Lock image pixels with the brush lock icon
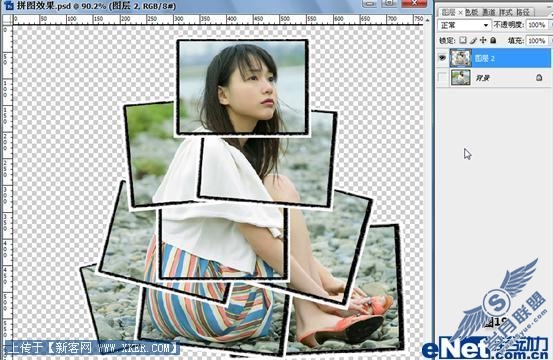The width and height of the screenshot is (553, 360). tap(473, 41)
